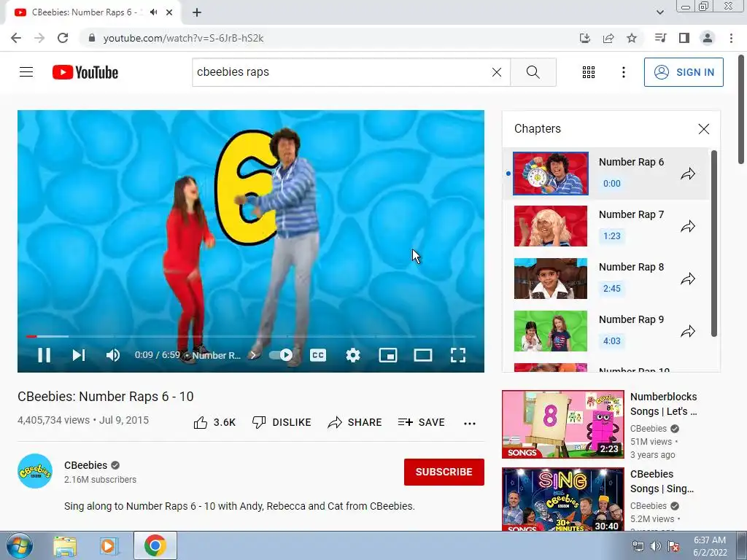
Task: Reload the YouTube page
Action: (x=63, y=38)
